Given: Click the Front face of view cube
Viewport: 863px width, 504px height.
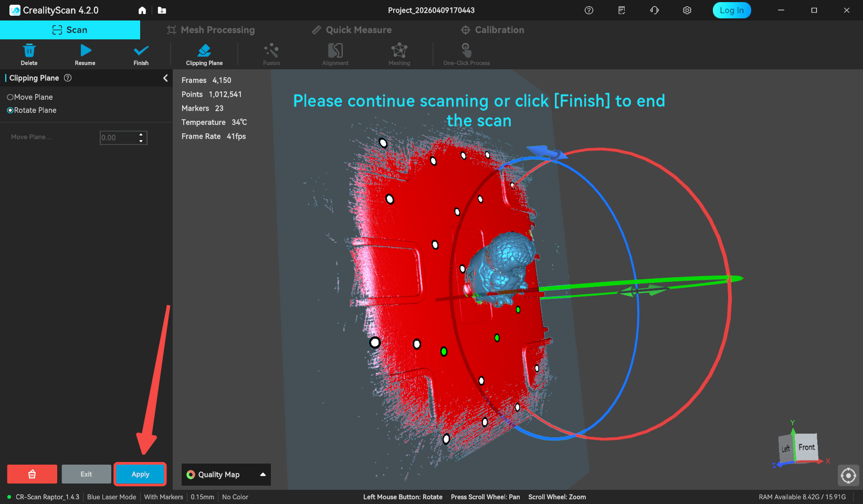Looking at the screenshot, I should (x=807, y=447).
